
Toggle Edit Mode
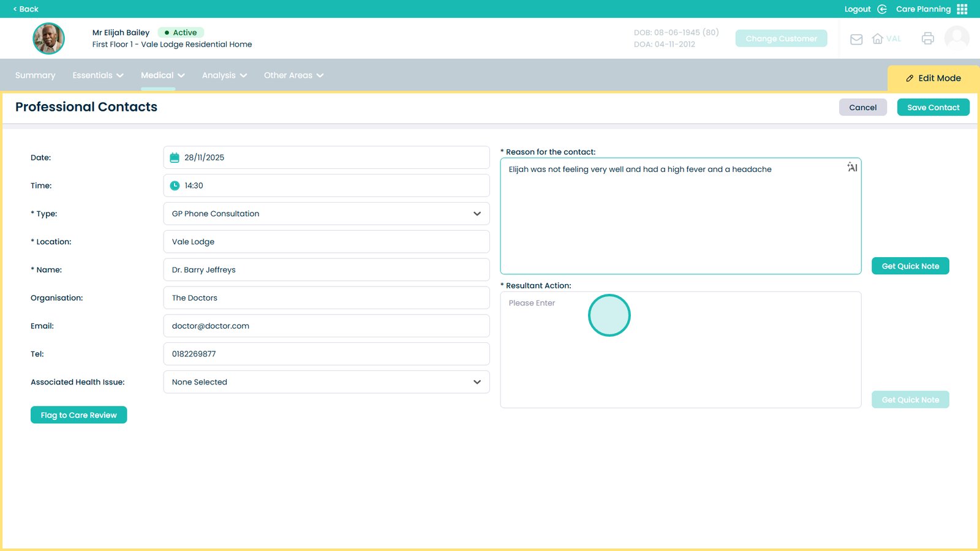tap(933, 78)
